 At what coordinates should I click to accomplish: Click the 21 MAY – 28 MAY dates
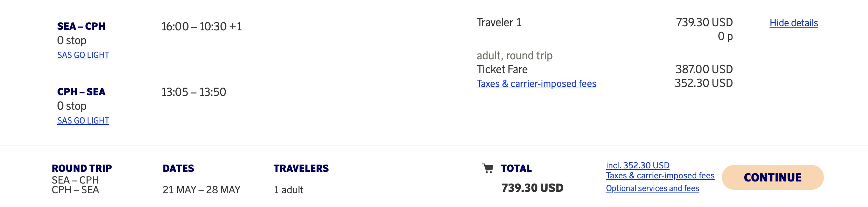pos(201,190)
